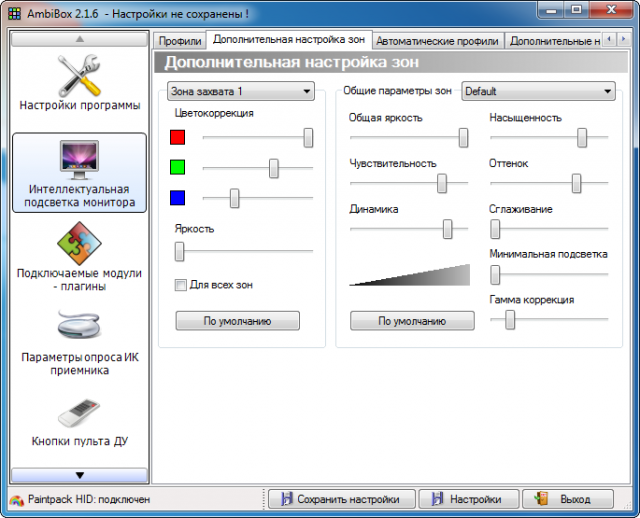
Task: Open the Default zone parameters dropdown
Action: click(538, 91)
